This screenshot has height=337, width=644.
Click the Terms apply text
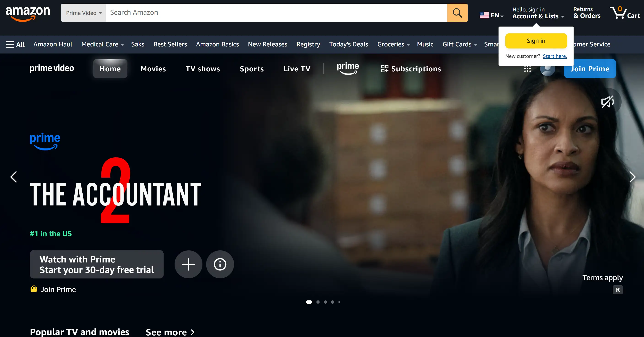pyautogui.click(x=603, y=278)
